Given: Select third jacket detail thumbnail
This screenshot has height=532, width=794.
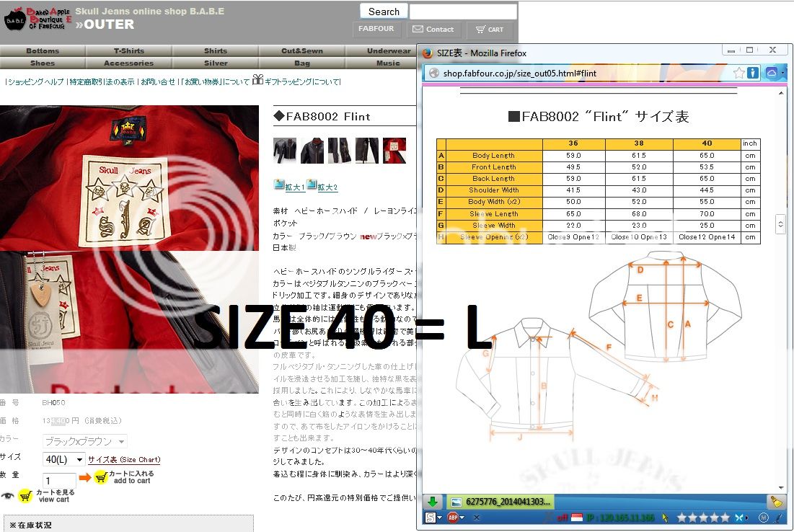Looking at the screenshot, I should (x=339, y=151).
